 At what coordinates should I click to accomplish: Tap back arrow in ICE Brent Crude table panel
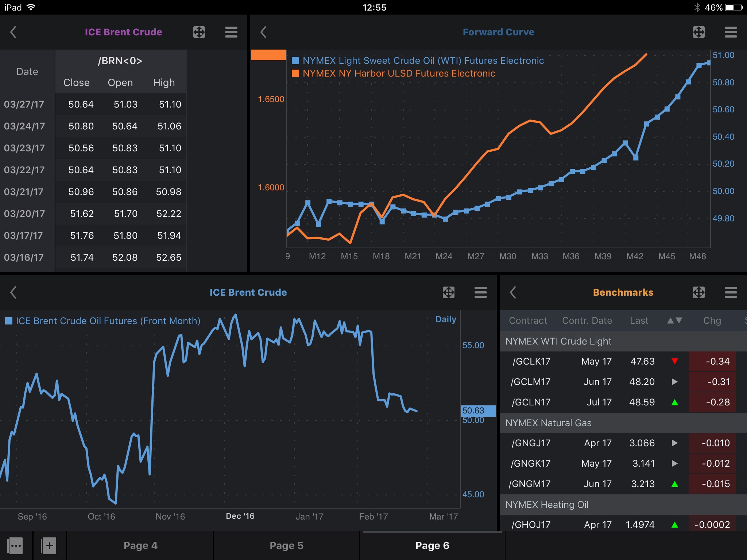pyautogui.click(x=13, y=32)
